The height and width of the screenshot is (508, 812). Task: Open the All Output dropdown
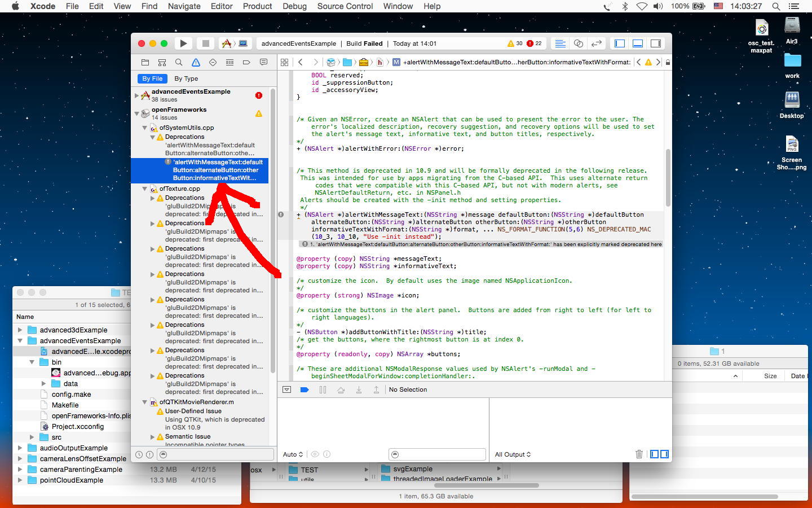tap(513, 454)
